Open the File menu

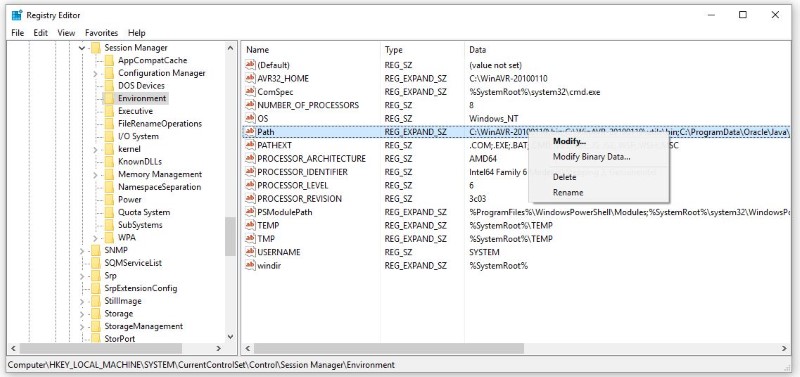[17, 33]
